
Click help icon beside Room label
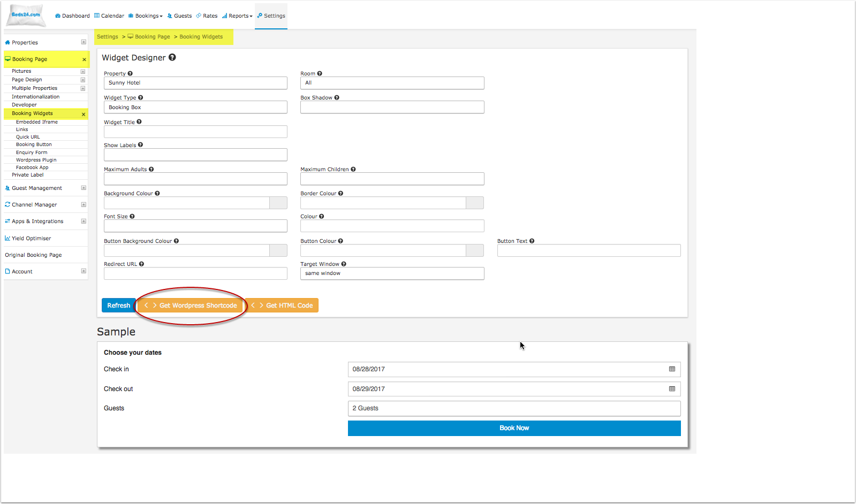click(320, 74)
